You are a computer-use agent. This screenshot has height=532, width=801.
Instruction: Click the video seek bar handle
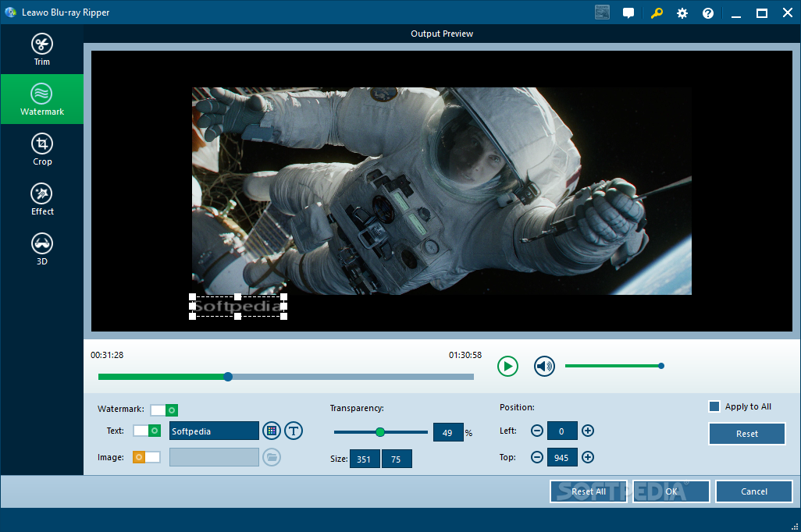coord(228,377)
